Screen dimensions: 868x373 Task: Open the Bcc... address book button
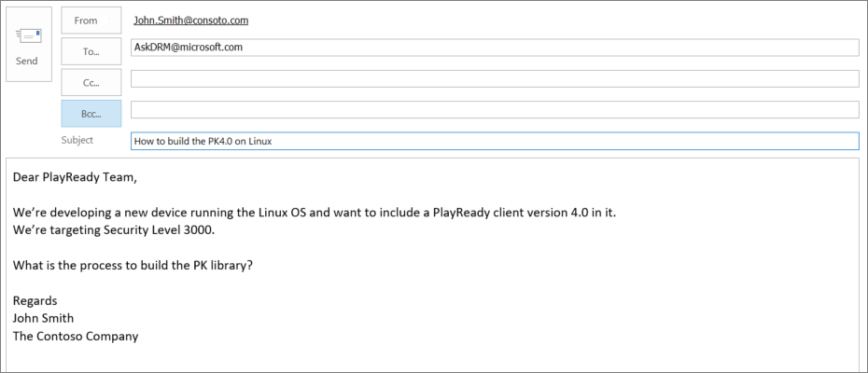coord(91,114)
